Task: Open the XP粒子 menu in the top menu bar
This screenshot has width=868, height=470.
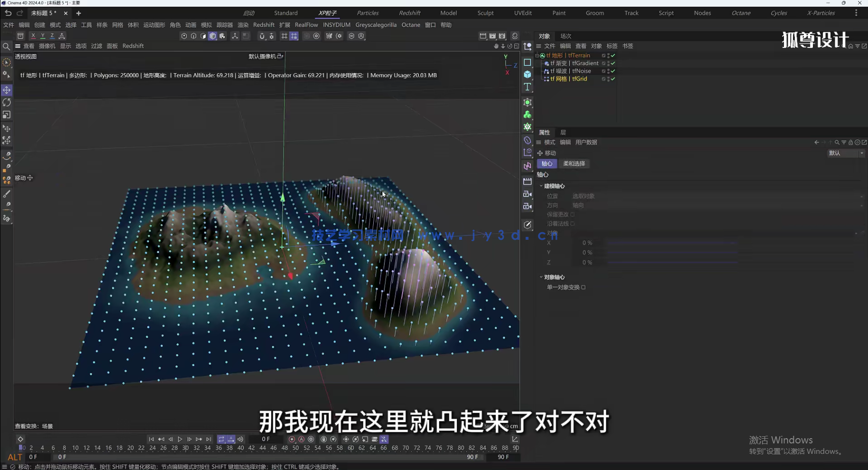Action: tap(328, 13)
